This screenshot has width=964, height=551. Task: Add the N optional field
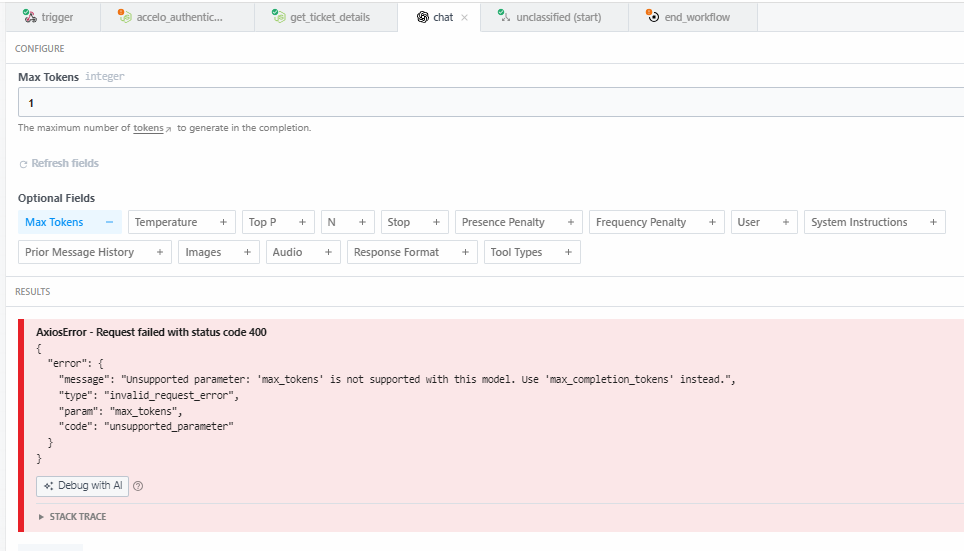point(347,222)
